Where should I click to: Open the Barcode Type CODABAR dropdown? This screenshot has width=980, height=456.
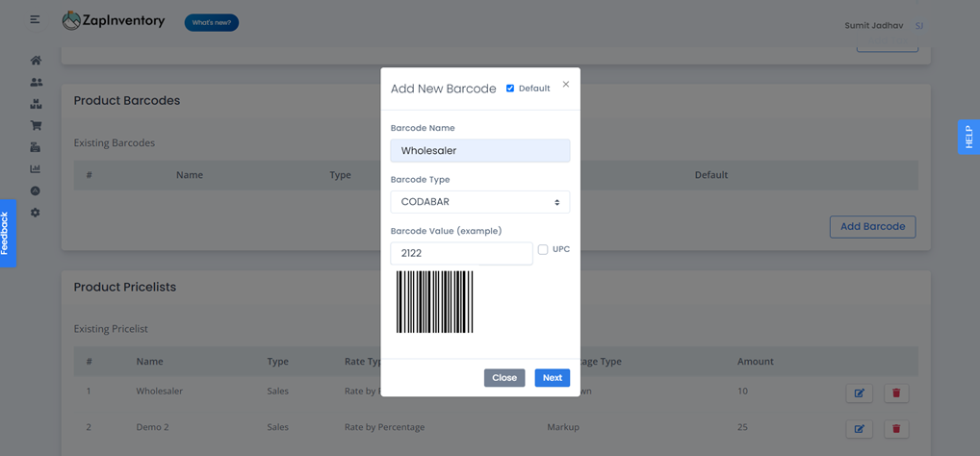point(480,202)
